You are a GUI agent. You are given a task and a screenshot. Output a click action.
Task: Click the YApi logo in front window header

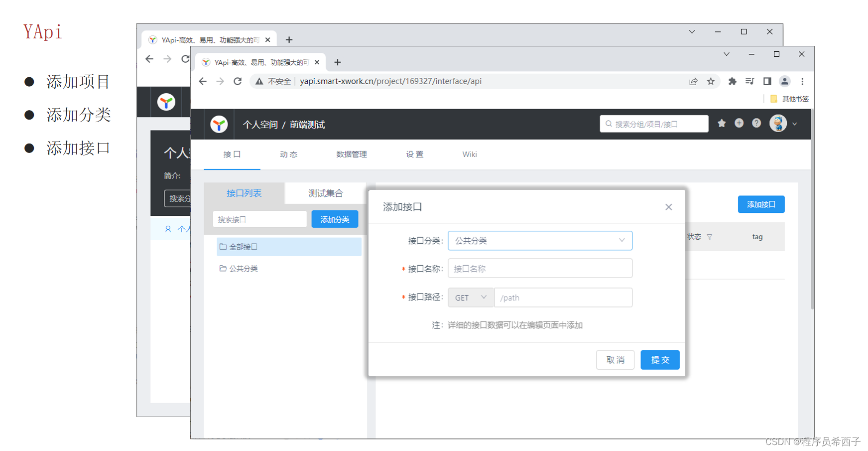click(x=219, y=124)
